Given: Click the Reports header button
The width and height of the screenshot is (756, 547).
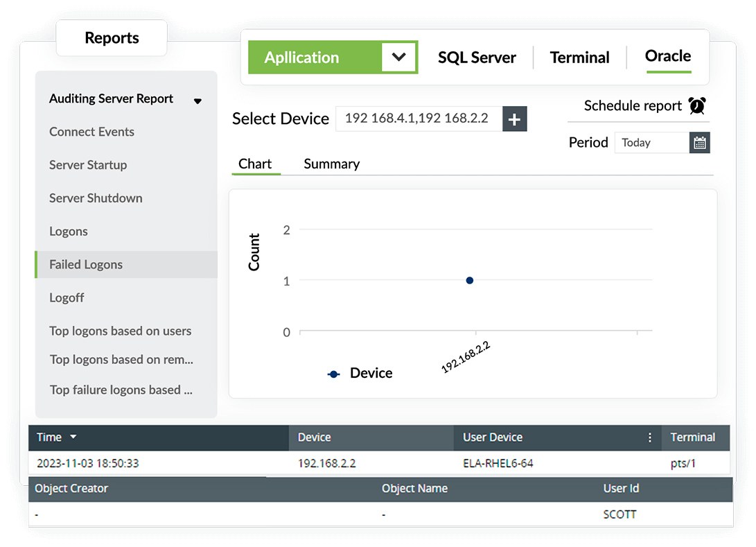Looking at the screenshot, I should [112, 38].
